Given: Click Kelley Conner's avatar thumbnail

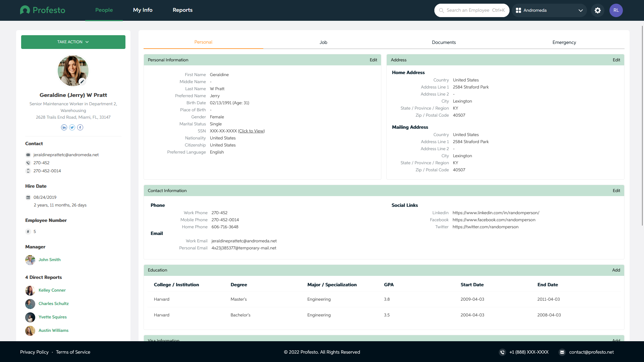Looking at the screenshot, I should (x=30, y=290).
